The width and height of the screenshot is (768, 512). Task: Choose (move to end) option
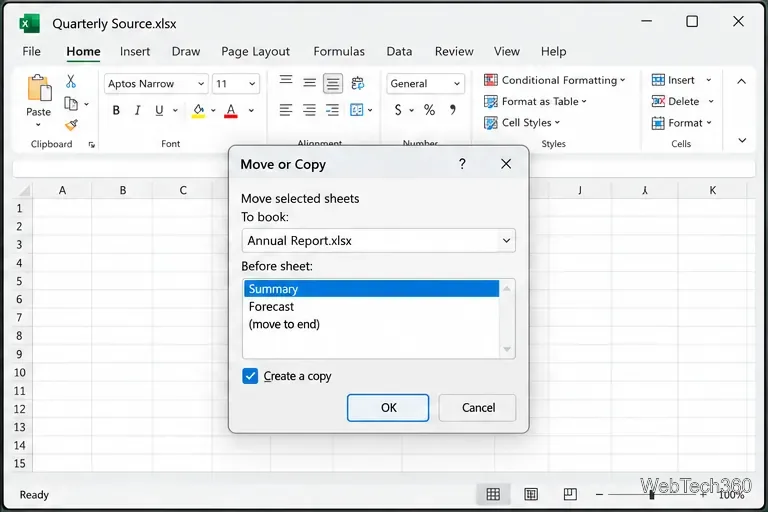(x=371, y=324)
